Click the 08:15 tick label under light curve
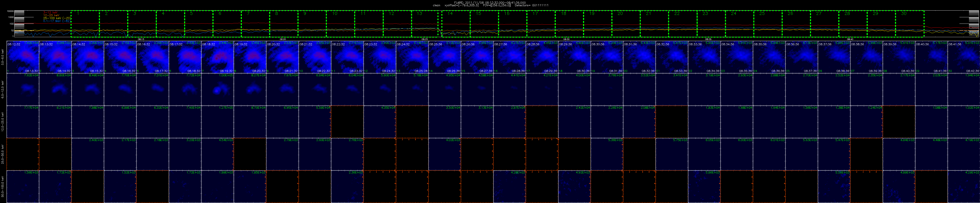Image resolution: width=980 pixels, height=203 pixels. point(141,39)
